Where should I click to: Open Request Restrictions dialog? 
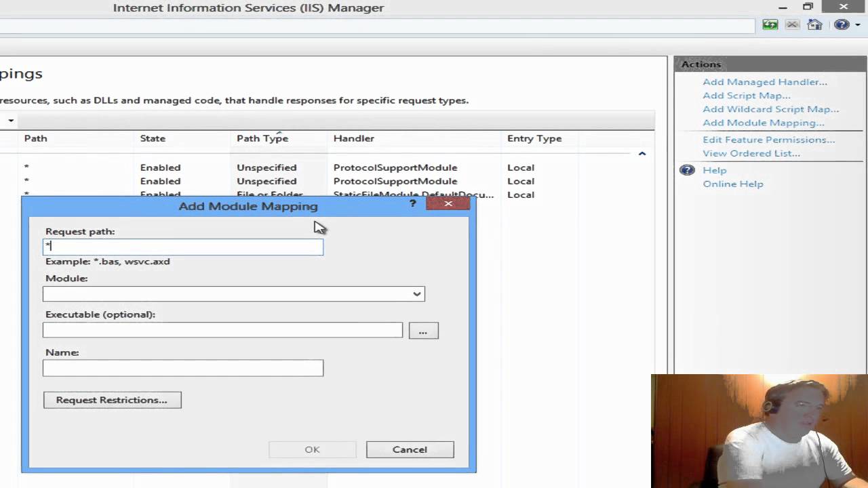(113, 400)
